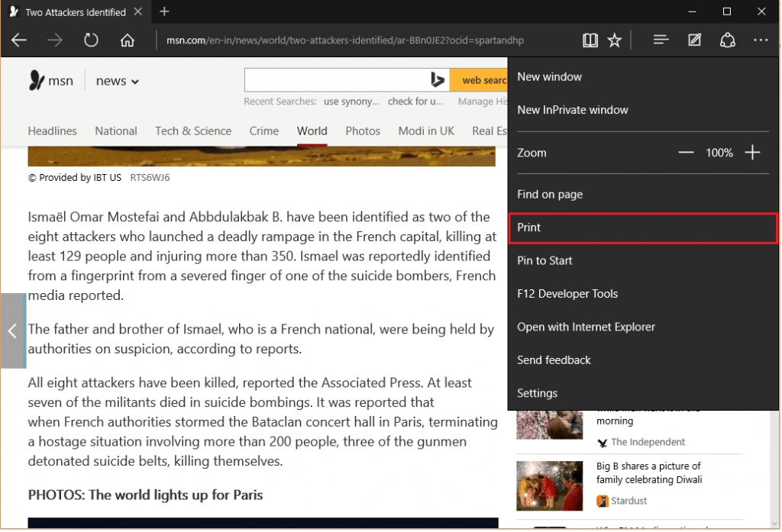This screenshot has width=782, height=532.
Task: Open the More actions ellipsis menu
Action: click(761, 40)
